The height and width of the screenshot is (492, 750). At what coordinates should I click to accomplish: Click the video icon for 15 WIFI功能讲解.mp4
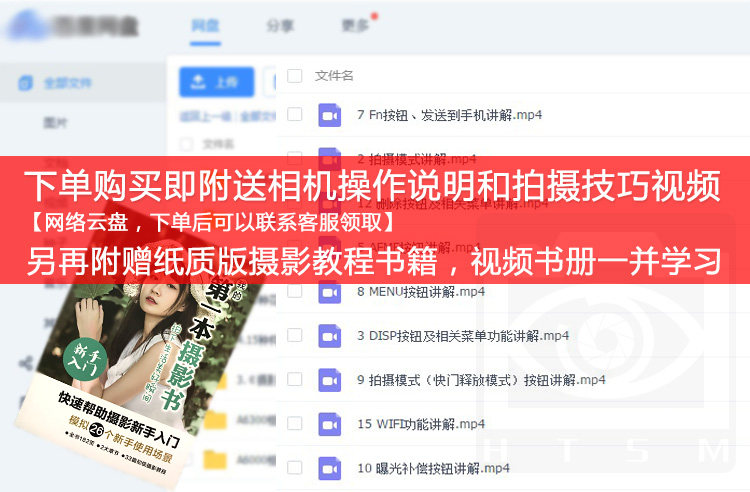(330, 424)
